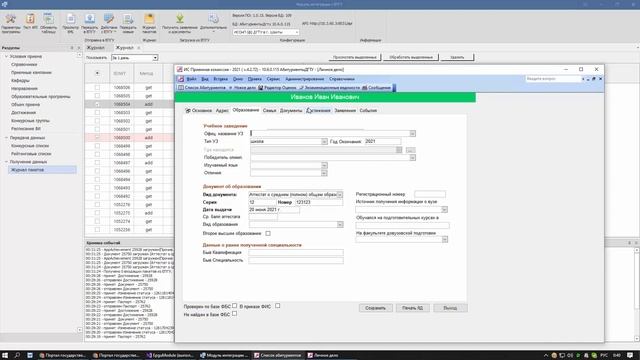Viewport: 640px width, 360px height.
Task: Open Победитель олимп. dropdown
Action: click(x=412, y=158)
